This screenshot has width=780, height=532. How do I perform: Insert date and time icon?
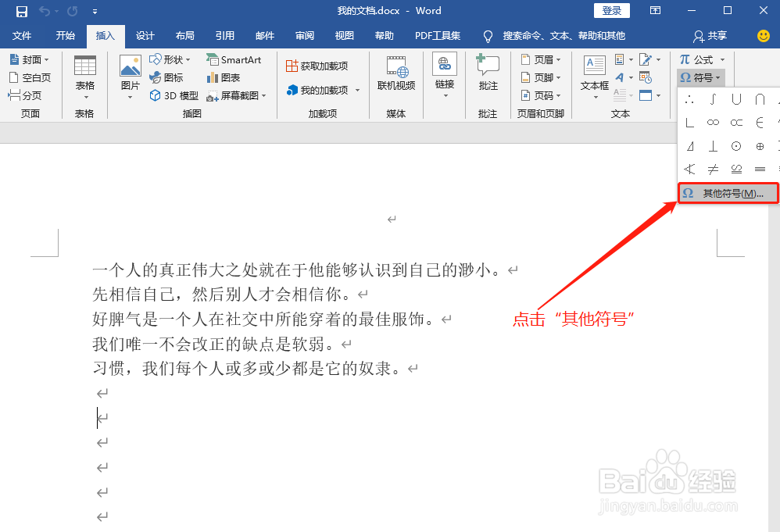coord(646,77)
